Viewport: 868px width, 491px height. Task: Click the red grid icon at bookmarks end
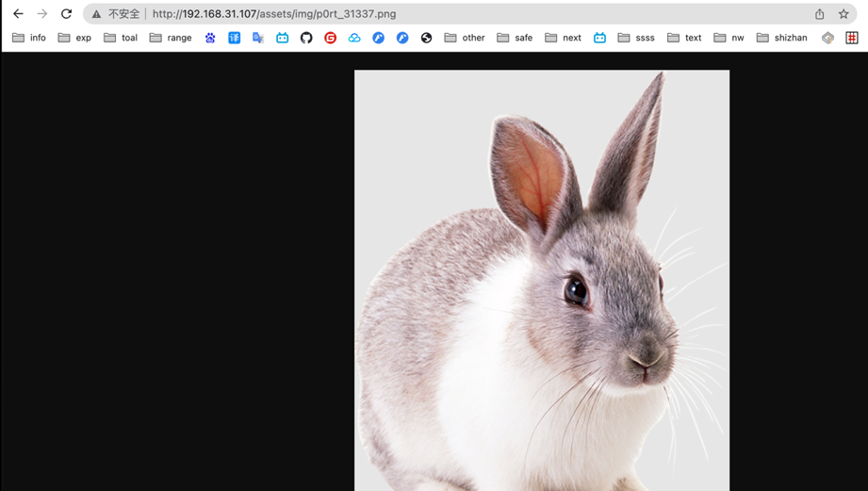(x=851, y=38)
